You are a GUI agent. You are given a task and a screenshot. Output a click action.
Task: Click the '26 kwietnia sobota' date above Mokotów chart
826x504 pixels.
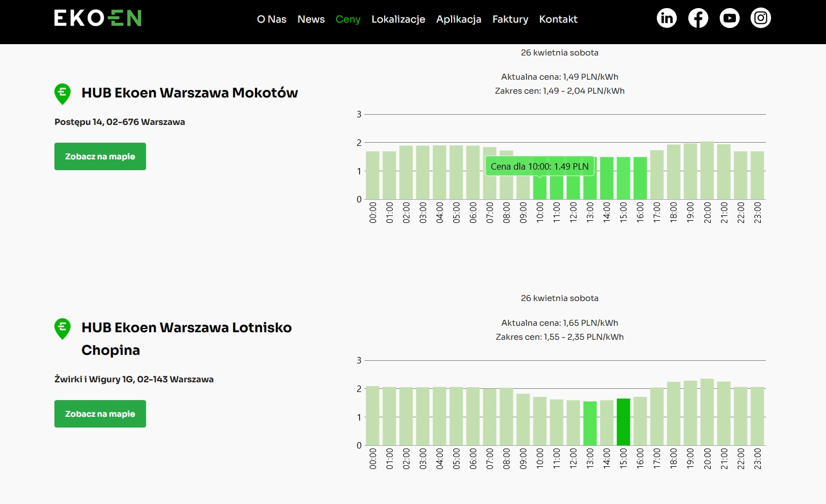(560, 53)
